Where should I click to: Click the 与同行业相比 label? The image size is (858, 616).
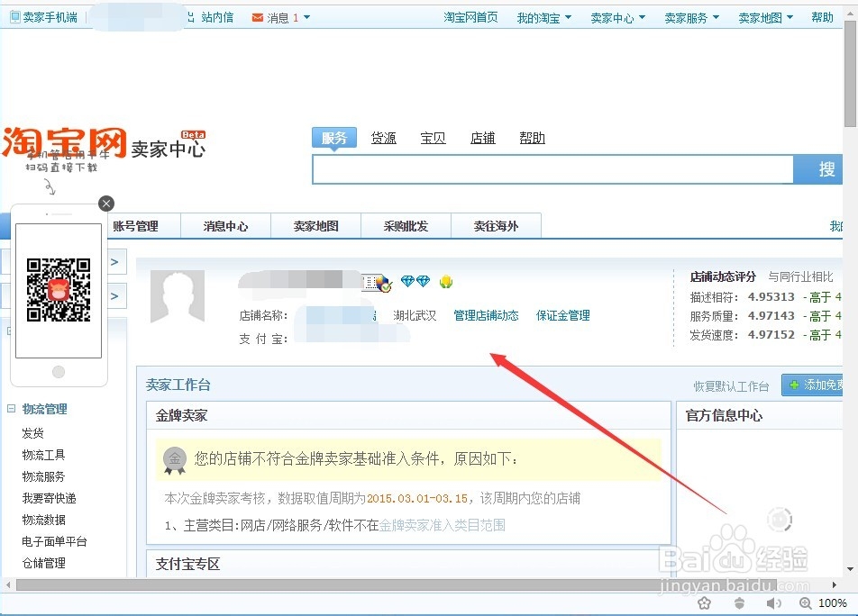[800, 276]
